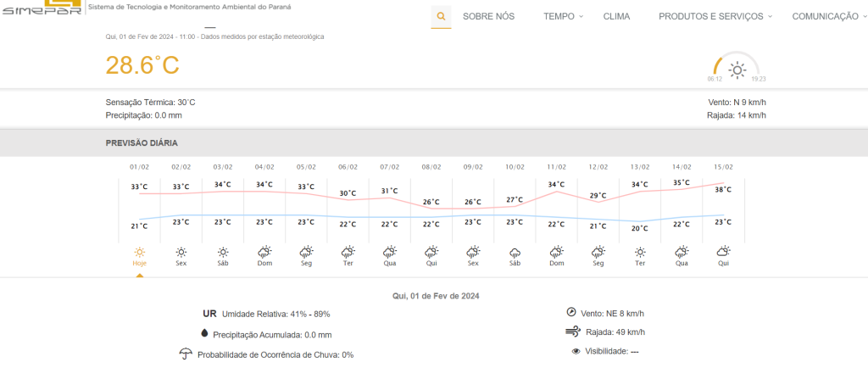Select Friday 02/02 forecast weather icon
This screenshot has height=379, width=868.
click(x=181, y=252)
